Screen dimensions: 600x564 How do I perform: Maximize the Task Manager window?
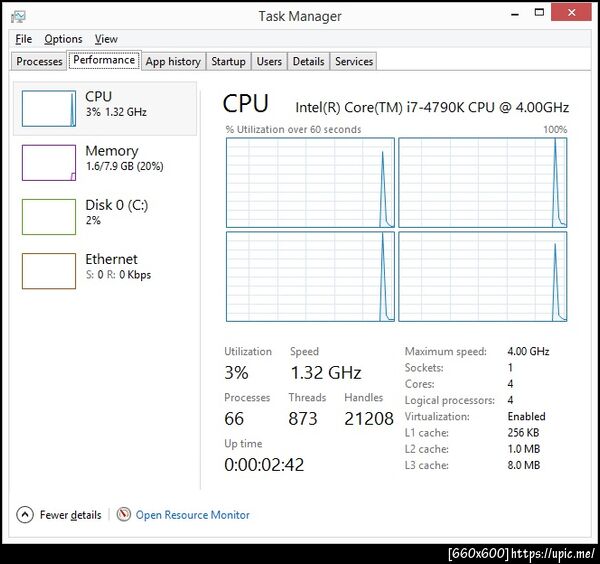pos(539,13)
